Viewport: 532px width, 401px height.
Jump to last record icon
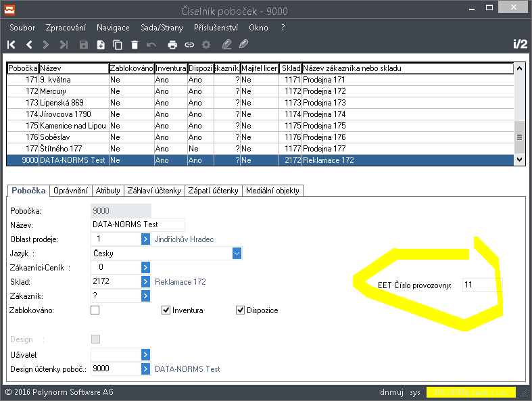[x=64, y=45]
